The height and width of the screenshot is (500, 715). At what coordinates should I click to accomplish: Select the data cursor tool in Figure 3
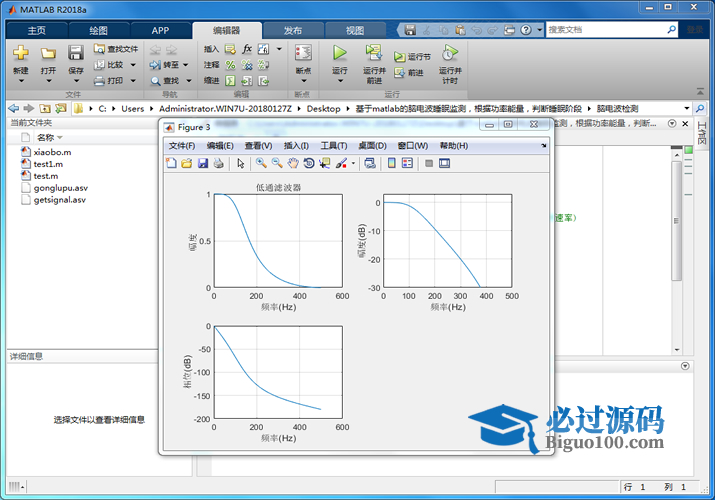[325, 163]
